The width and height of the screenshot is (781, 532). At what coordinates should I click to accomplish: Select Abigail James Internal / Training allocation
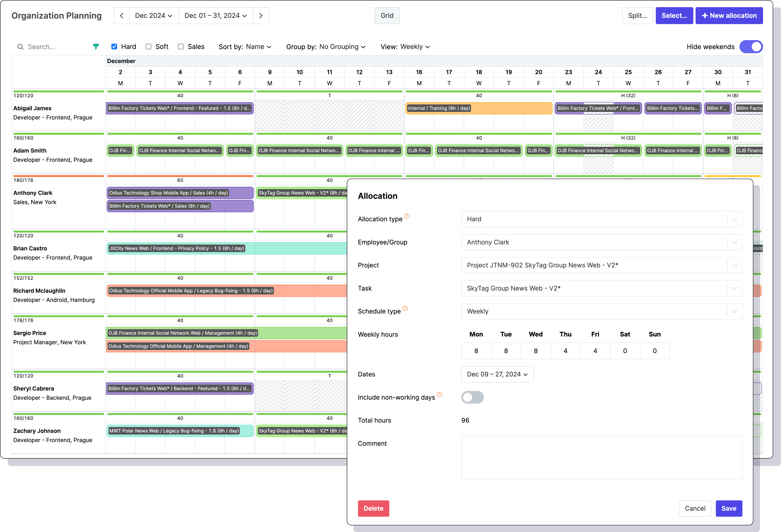(x=479, y=108)
